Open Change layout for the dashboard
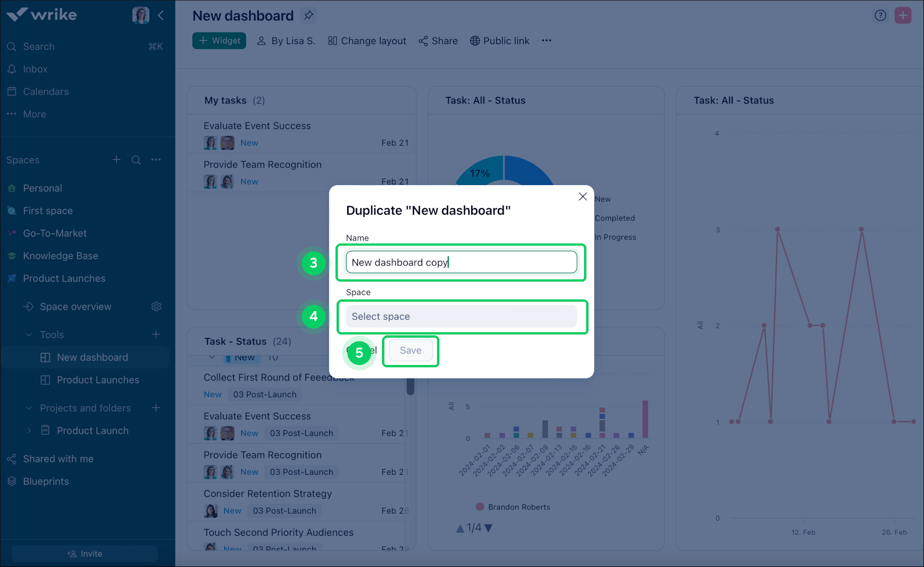This screenshot has height=567, width=924. click(367, 40)
